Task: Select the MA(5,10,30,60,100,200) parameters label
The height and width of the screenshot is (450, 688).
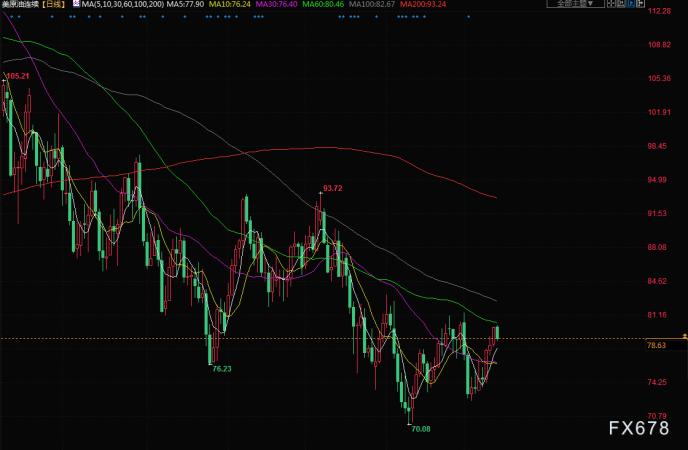Action: [x=123, y=4]
